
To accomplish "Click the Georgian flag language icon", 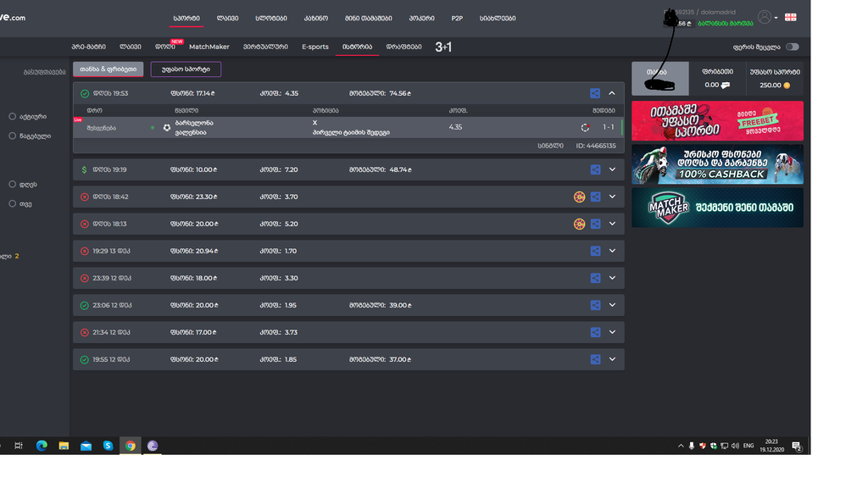I will pyautogui.click(x=791, y=17).
